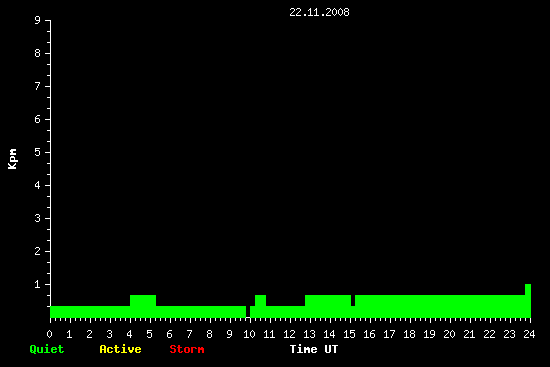Click the black gap in bars before hour 10
The image size is (550, 367).
click(248, 312)
